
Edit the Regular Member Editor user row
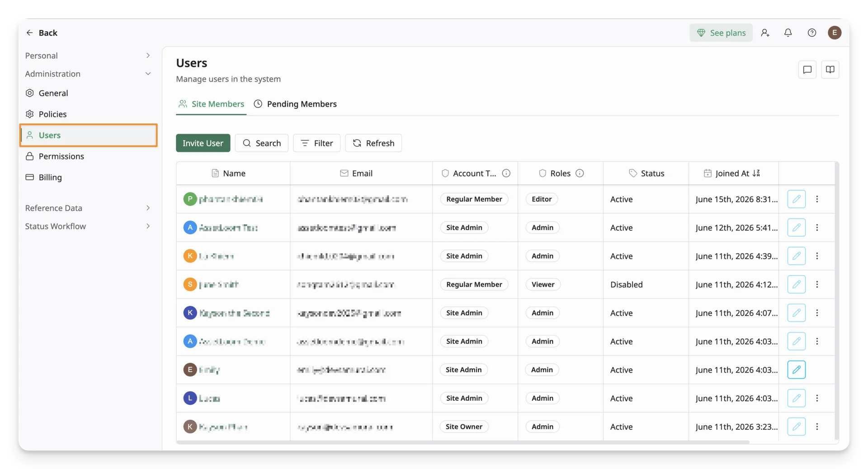796,199
